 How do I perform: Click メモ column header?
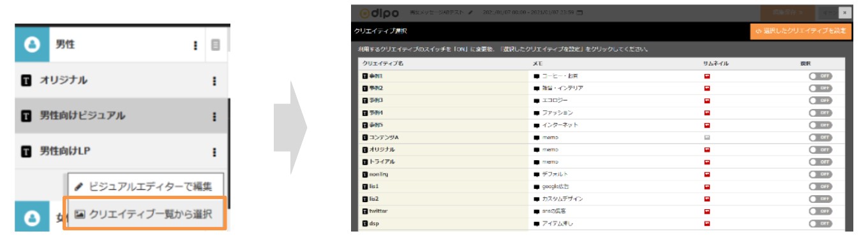(537, 64)
